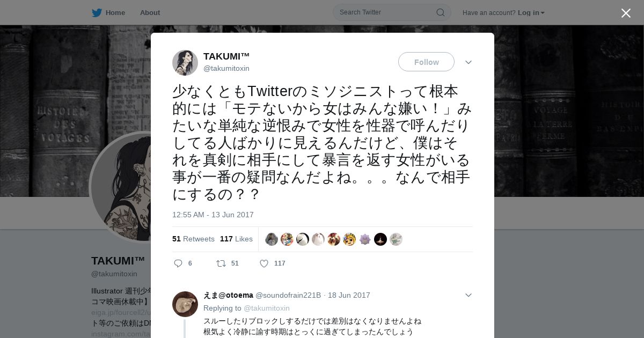Go to the Home menu item

tap(115, 12)
